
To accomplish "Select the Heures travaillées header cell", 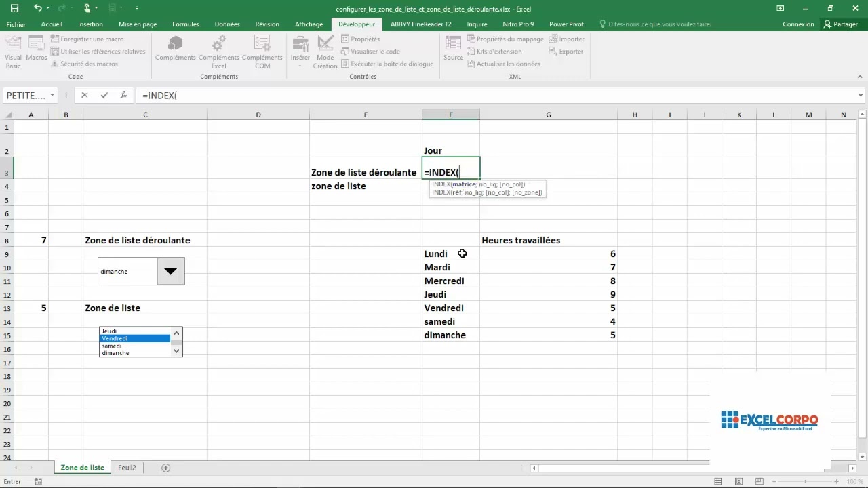I will (548, 240).
